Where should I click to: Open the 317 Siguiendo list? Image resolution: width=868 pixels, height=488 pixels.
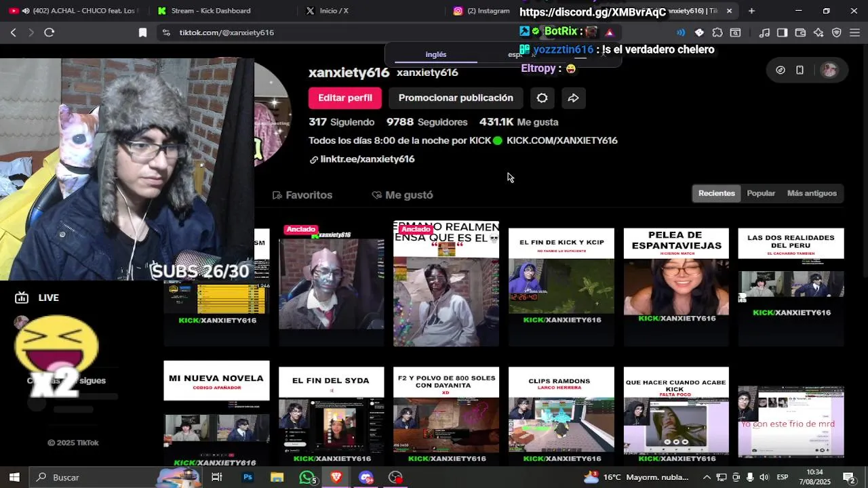tap(341, 122)
